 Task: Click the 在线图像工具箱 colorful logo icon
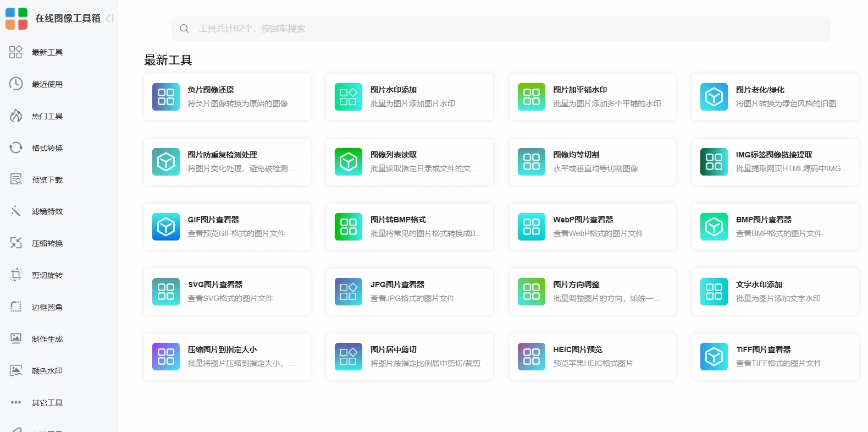[x=16, y=19]
